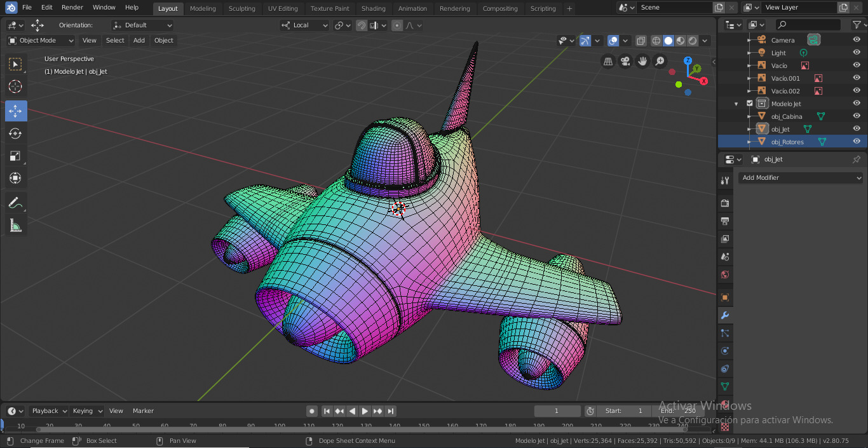Open the Keying dropdown in timeline
The width and height of the screenshot is (868, 448).
(87, 411)
